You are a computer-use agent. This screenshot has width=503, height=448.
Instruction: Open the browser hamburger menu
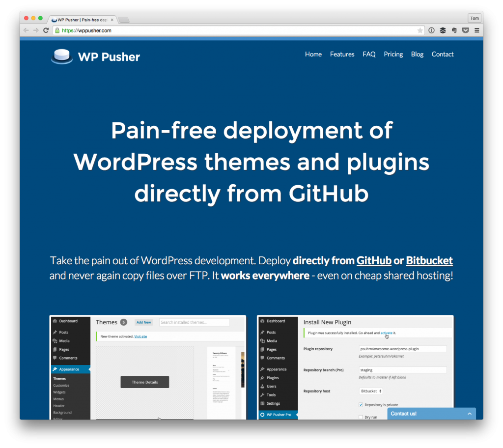477,30
